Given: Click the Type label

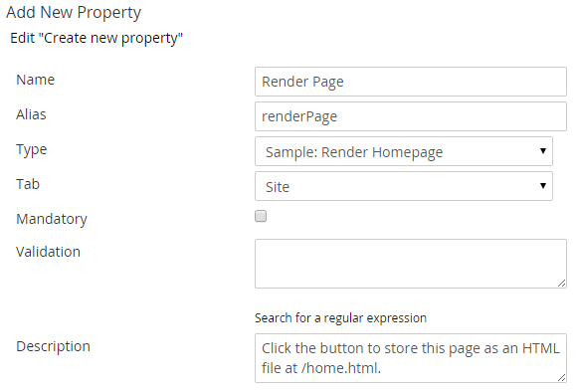Looking at the screenshot, I should click(31, 150).
